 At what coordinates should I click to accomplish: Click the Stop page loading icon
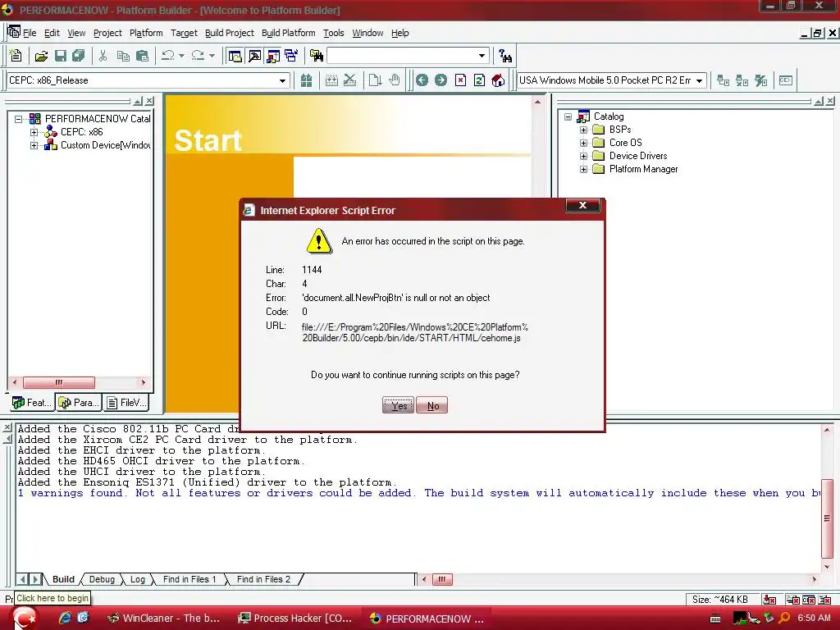tap(460, 80)
